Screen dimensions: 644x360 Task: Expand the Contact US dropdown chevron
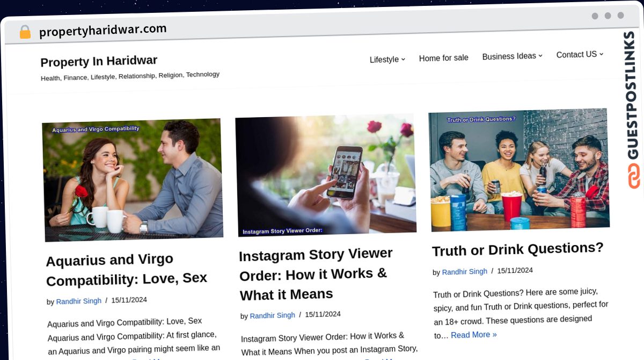pos(601,54)
